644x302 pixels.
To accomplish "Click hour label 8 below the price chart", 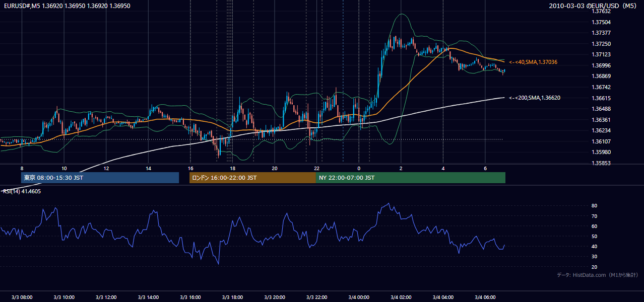I will pos(22,168).
